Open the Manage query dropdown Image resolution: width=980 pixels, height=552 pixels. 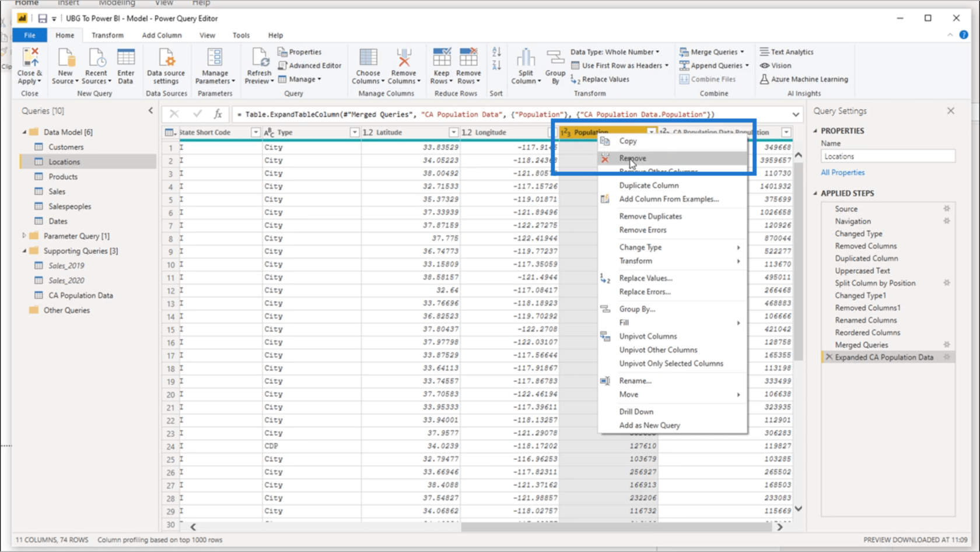(x=300, y=79)
